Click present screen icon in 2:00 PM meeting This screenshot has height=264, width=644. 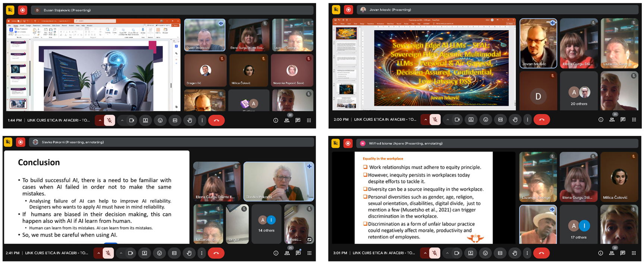pyautogui.click(x=471, y=120)
